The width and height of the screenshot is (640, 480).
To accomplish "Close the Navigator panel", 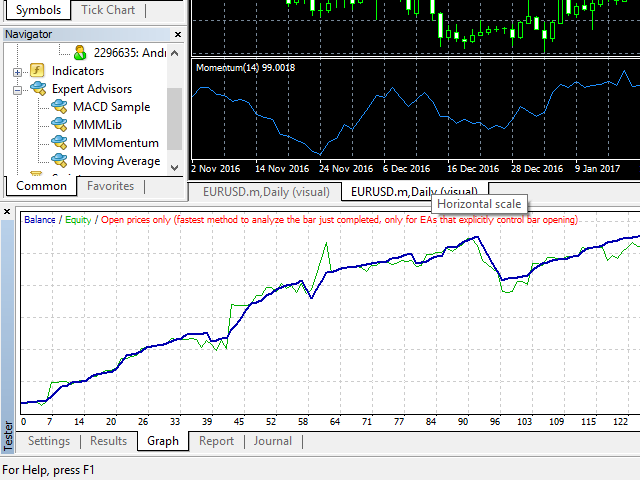I will (178, 34).
